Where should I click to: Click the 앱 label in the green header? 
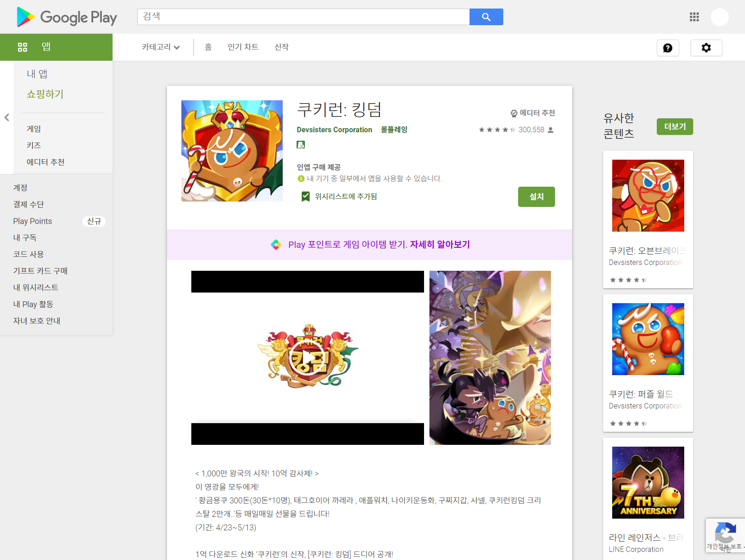tap(46, 47)
